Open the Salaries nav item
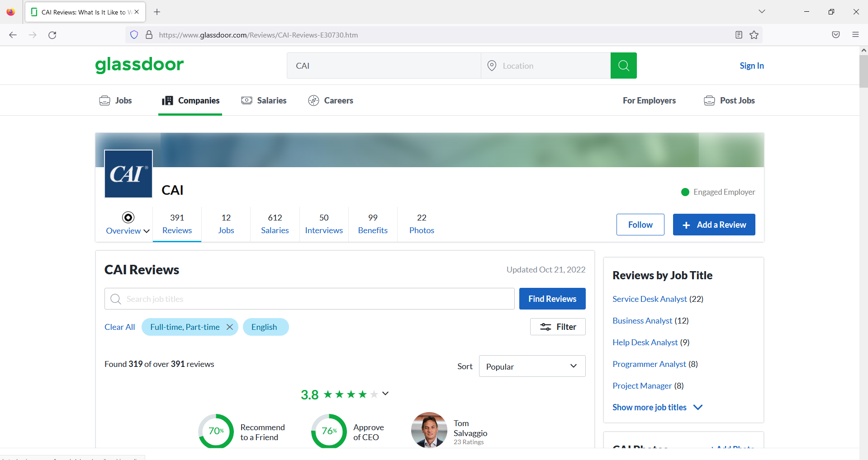Screen dimensions: 868x460 tap(264, 100)
